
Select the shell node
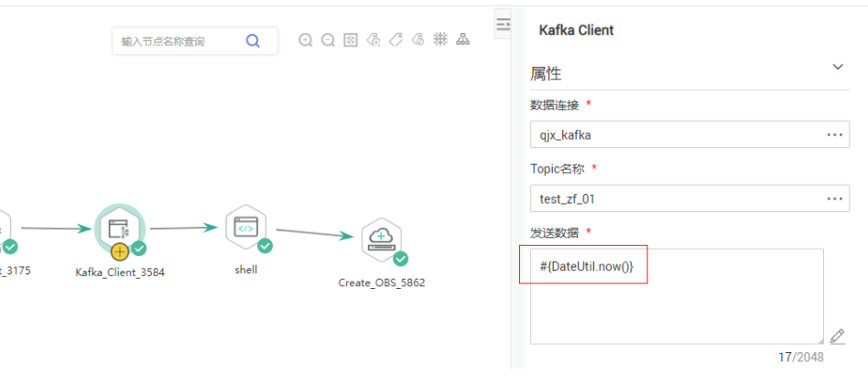(x=245, y=228)
